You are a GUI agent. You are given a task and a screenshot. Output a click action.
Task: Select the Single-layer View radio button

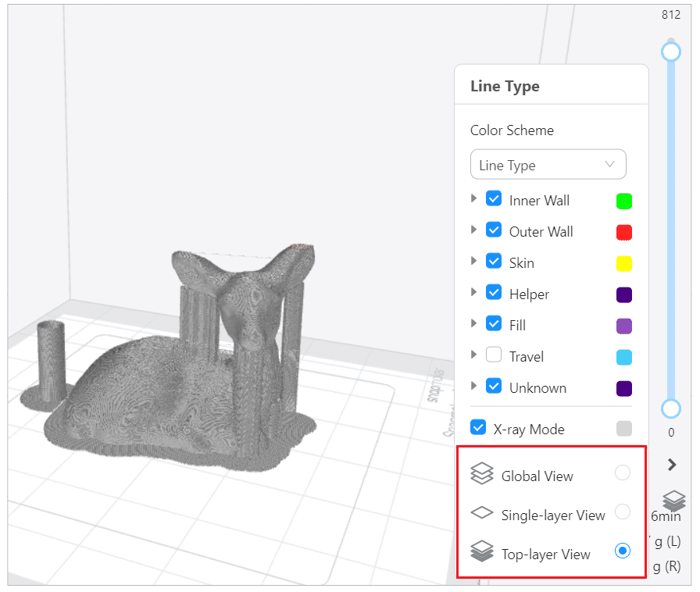[623, 512]
